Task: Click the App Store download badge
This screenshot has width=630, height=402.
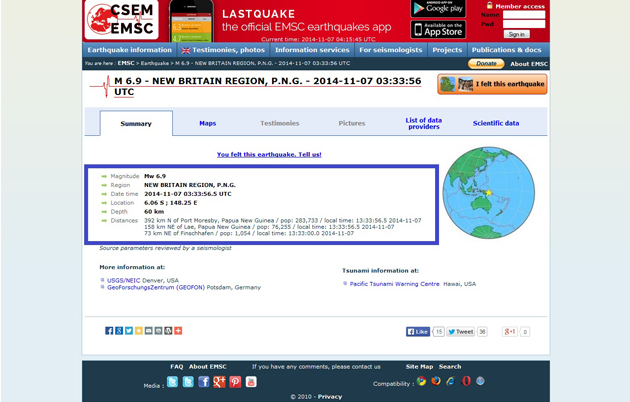Action: coord(438,30)
